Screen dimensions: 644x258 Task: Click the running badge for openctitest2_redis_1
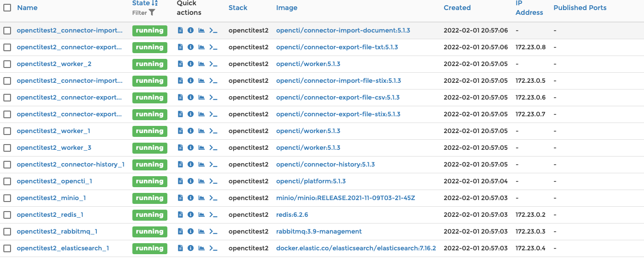(150, 214)
